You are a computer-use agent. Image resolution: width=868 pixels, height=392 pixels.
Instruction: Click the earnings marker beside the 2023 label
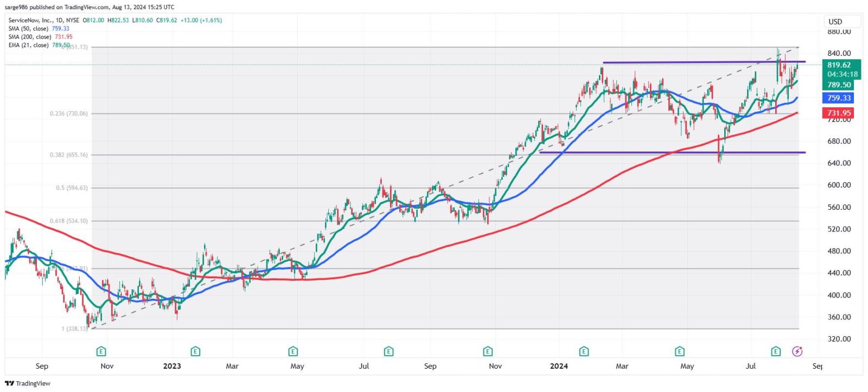click(x=195, y=351)
